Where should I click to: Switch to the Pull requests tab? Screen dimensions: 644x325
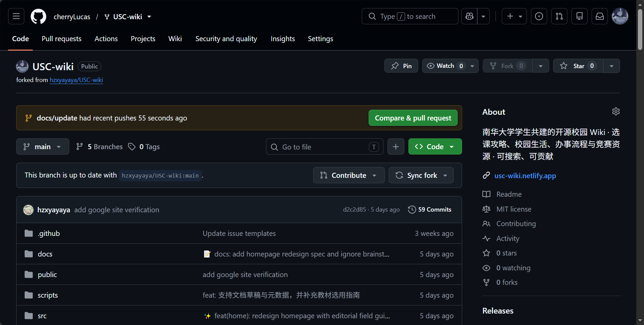tap(61, 39)
